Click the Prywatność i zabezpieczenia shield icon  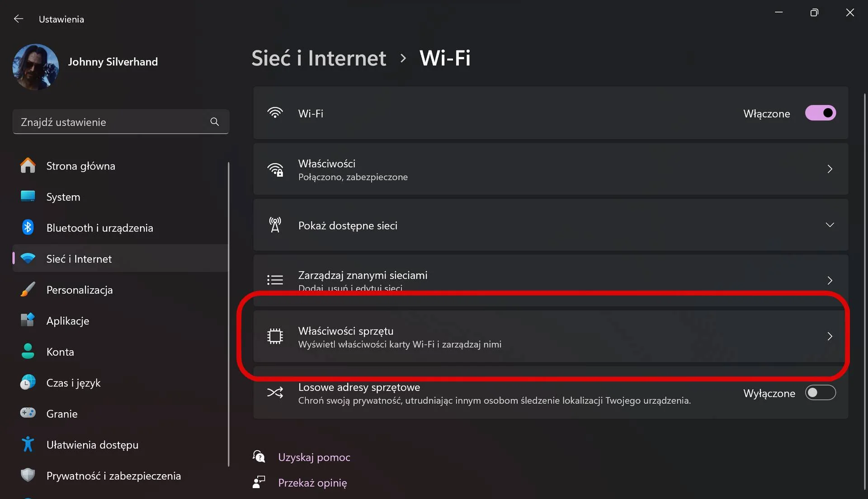[x=28, y=475]
